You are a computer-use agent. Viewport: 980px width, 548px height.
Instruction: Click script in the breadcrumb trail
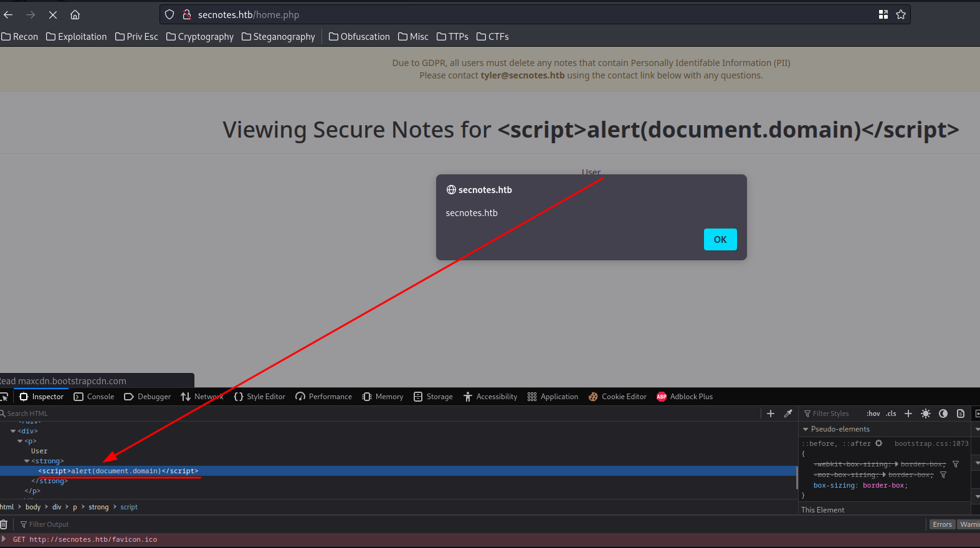pos(129,507)
